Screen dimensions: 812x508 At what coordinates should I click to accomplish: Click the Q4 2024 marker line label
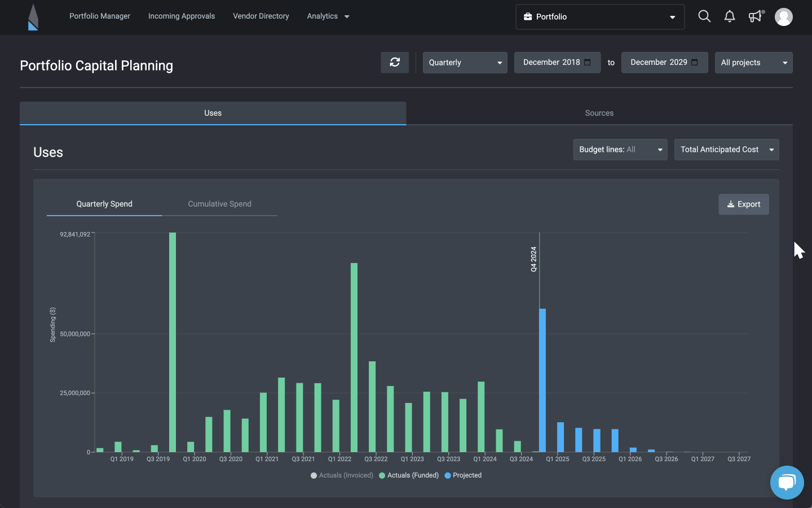click(533, 259)
